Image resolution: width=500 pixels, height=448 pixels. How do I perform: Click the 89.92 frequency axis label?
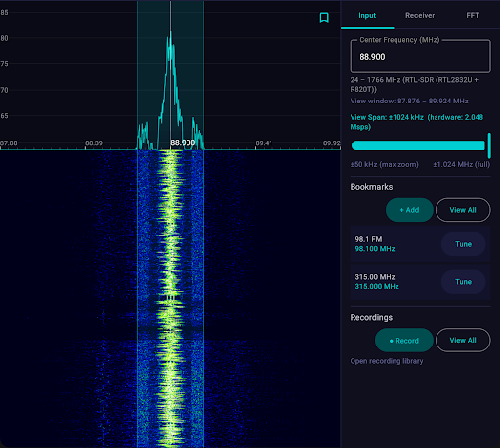332,143
